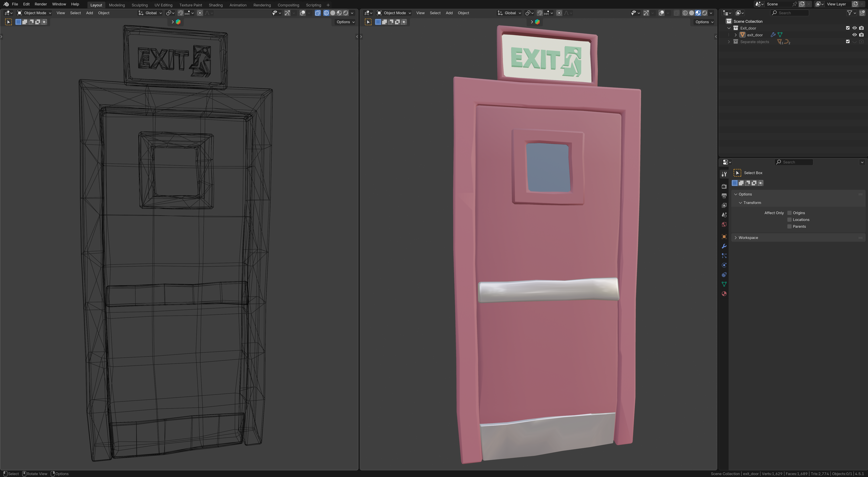Open View Layer properties tab

[724, 205]
